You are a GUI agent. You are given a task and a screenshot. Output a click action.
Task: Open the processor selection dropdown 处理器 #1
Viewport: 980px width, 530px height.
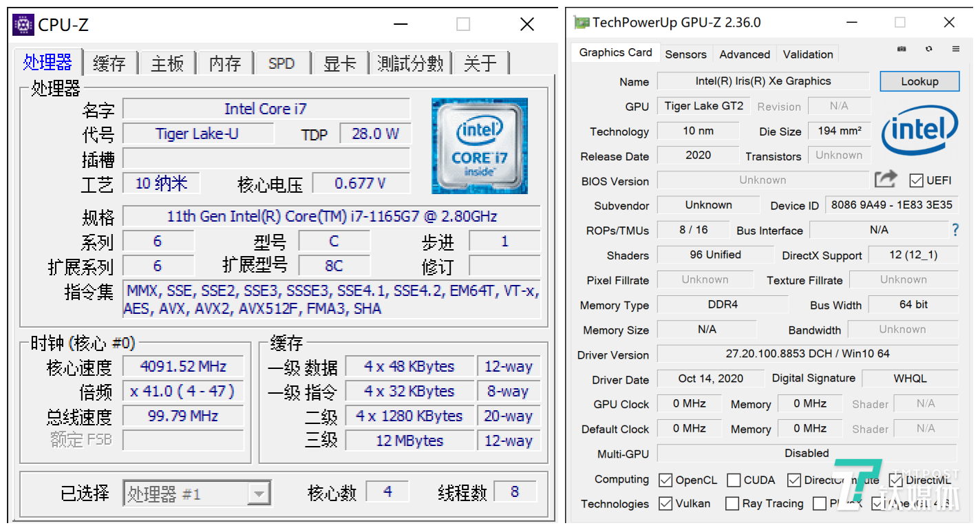[x=197, y=494]
